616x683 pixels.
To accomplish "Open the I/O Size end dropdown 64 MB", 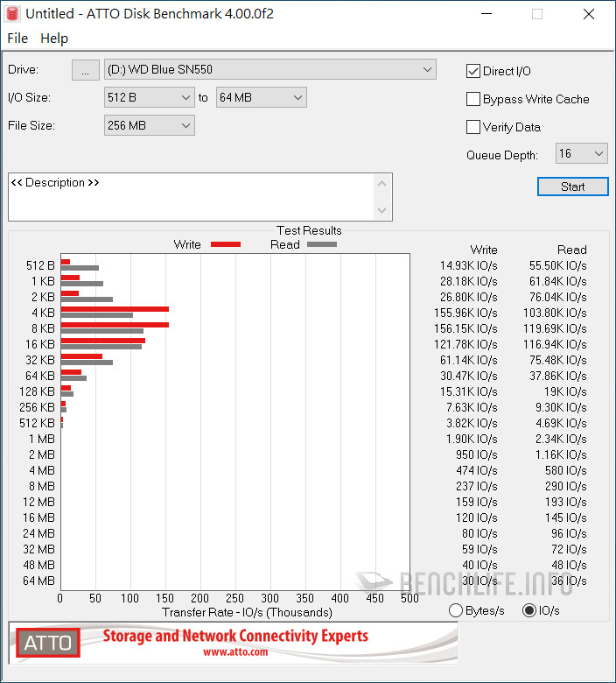I will [x=262, y=97].
